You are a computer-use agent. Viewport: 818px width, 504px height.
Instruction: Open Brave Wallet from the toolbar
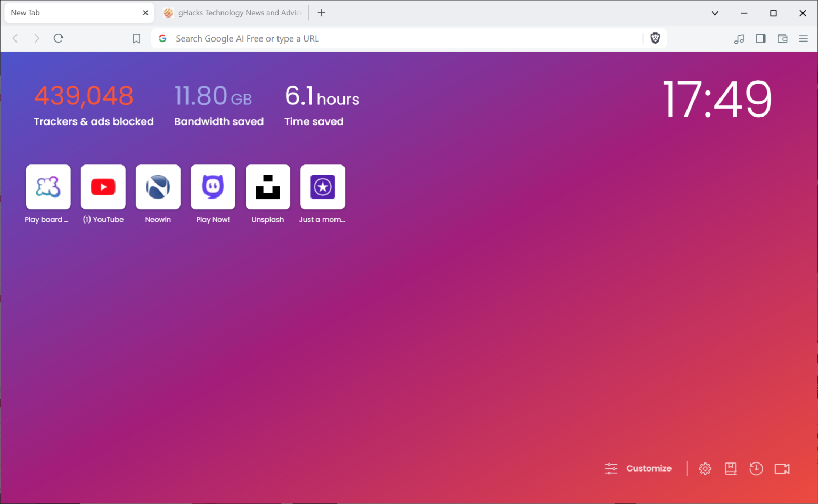click(782, 38)
